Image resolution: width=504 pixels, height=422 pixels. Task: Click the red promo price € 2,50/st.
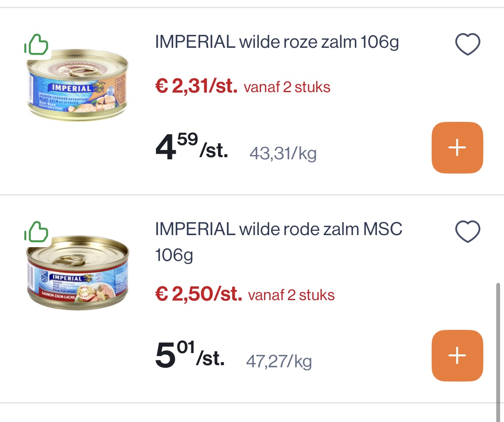click(199, 295)
